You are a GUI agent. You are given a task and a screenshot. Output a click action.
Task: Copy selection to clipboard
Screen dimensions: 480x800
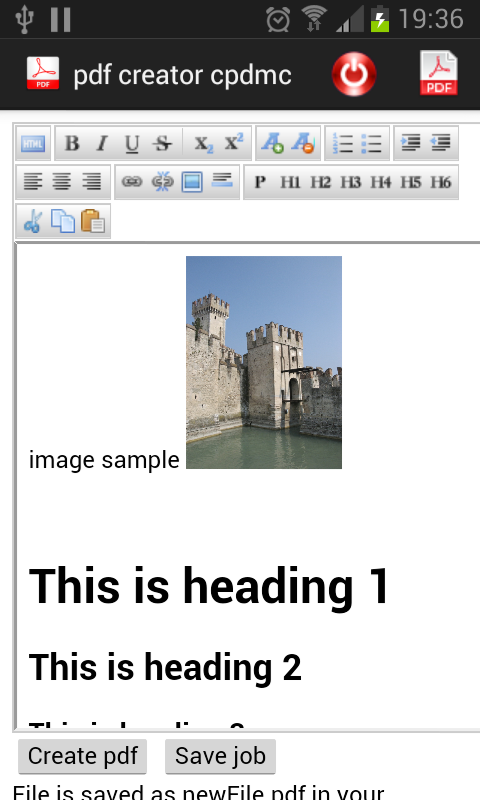pos(62,221)
